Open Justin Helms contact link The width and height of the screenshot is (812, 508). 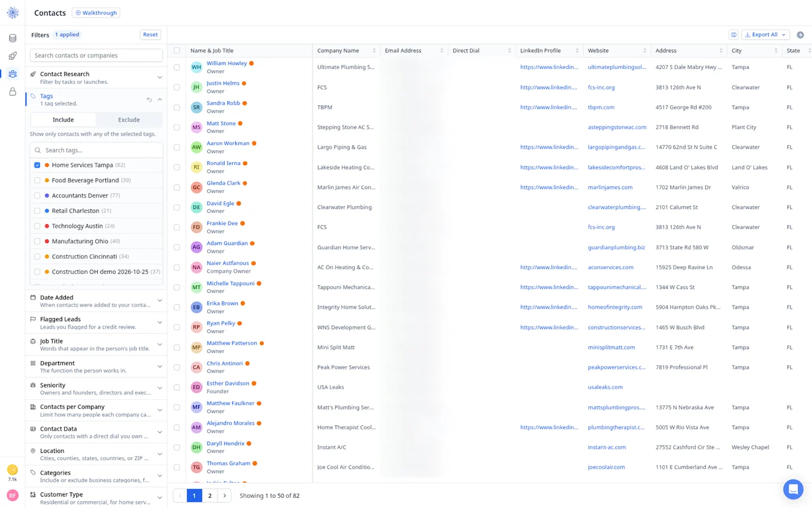pyautogui.click(x=223, y=83)
